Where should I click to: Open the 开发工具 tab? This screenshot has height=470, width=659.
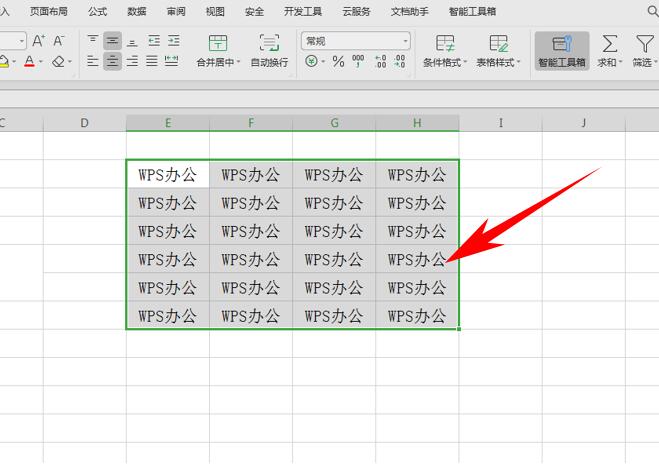(303, 11)
